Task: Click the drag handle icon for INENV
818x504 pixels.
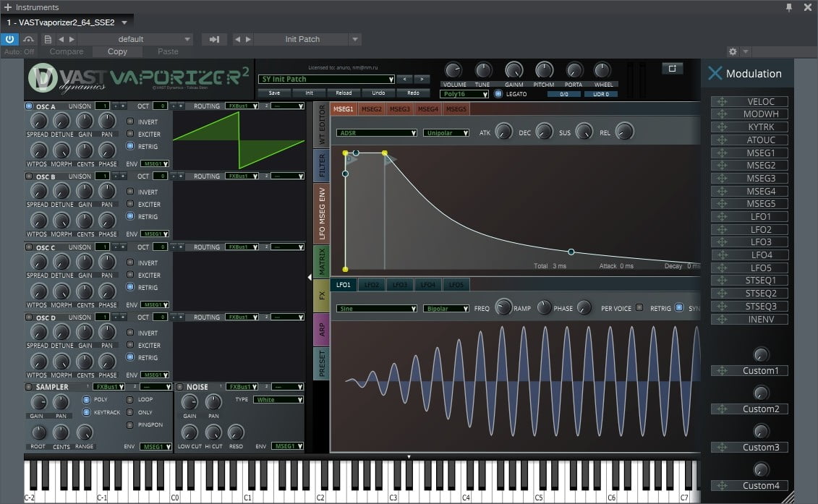Action: [722, 320]
